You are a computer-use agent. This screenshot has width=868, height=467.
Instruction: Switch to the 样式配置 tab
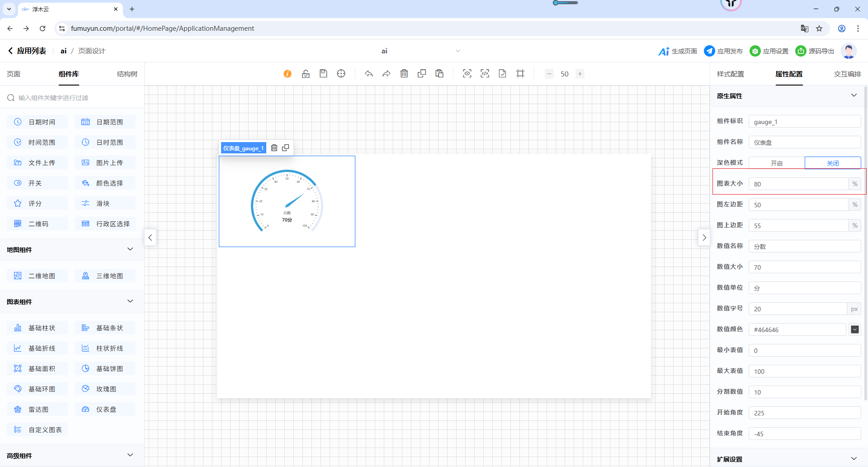pos(731,74)
